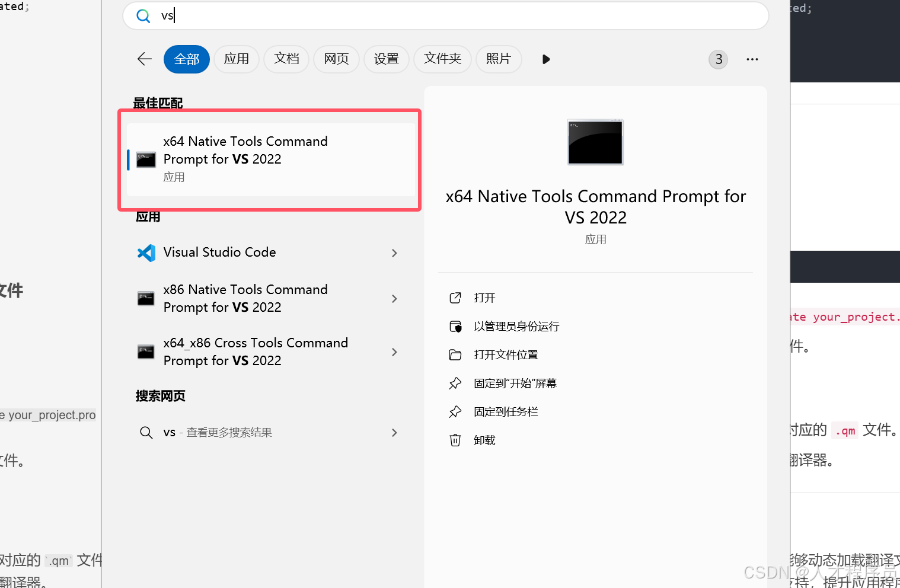Click the large command prompt thumbnail in details pane
900x588 pixels.
[x=595, y=142]
